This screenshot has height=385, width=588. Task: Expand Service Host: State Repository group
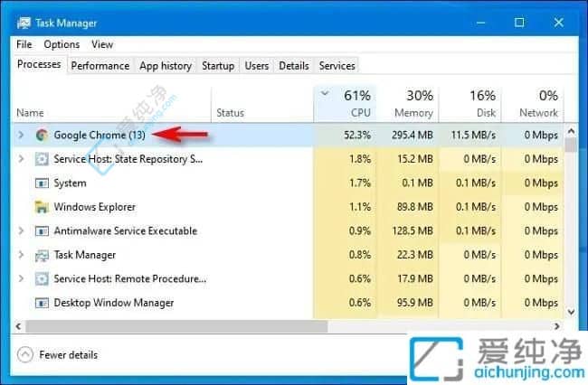pos(21,159)
